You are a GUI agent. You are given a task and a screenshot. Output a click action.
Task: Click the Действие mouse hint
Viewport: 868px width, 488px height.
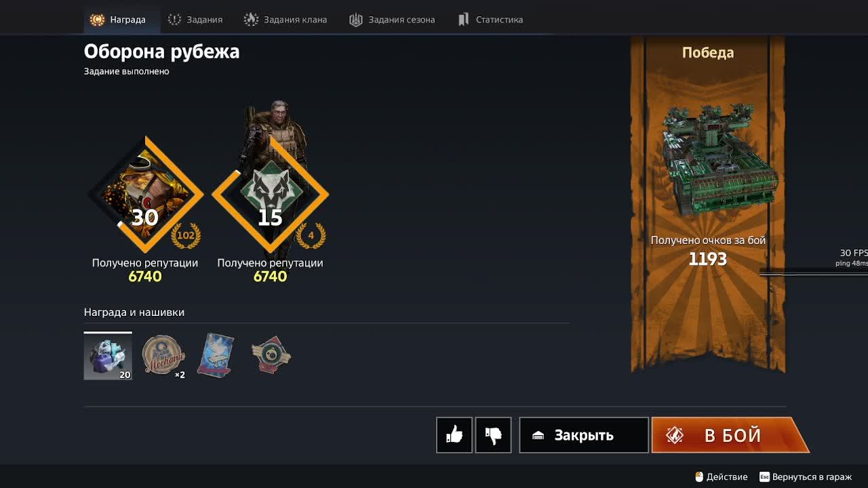click(x=722, y=477)
